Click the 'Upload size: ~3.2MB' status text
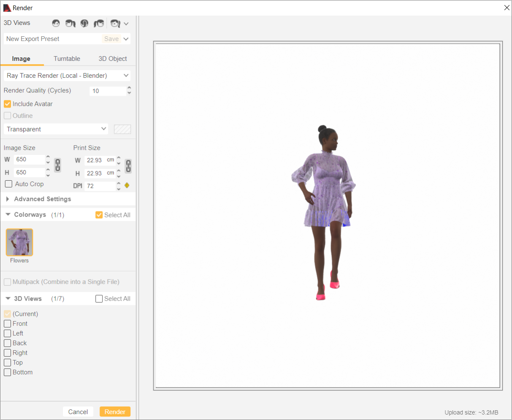Screen dimensions: 512x420 [x=471, y=413]
